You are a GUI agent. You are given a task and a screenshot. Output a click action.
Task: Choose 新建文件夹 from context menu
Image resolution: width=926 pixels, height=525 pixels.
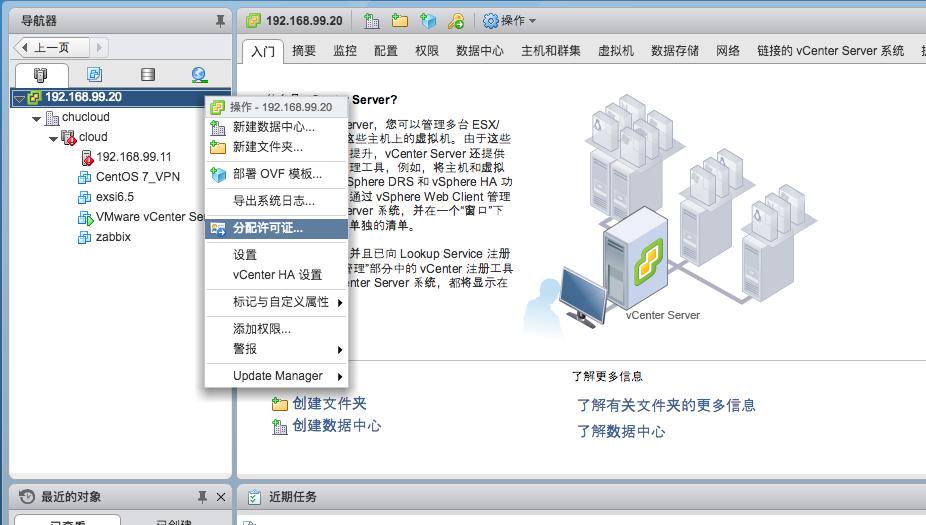click(276, 147)
